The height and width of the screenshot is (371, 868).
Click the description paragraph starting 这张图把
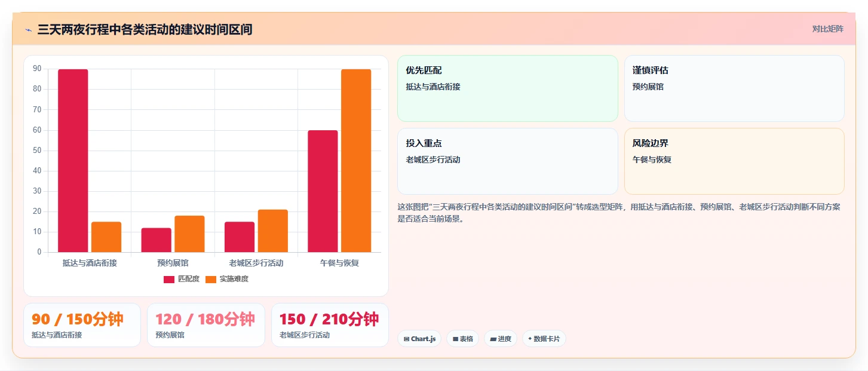[619, 213]
